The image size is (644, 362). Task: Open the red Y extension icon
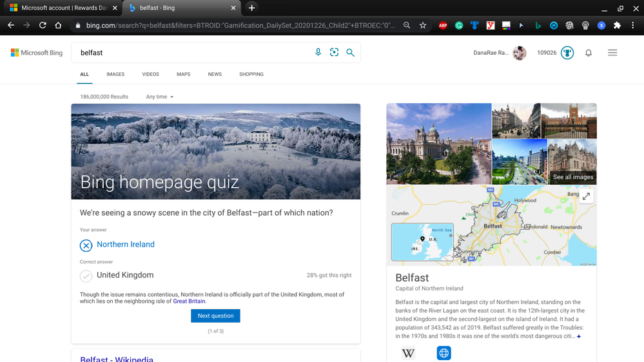coord(491,26)
